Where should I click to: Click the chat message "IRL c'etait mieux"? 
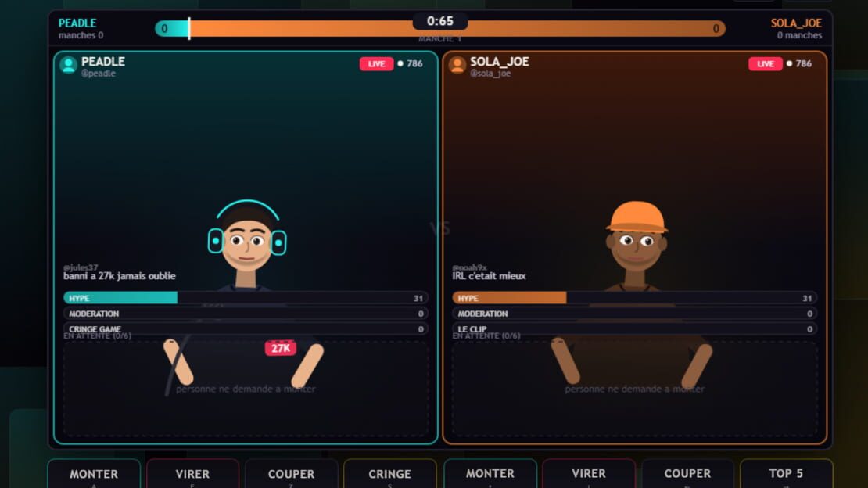click(x=489, y=276)
